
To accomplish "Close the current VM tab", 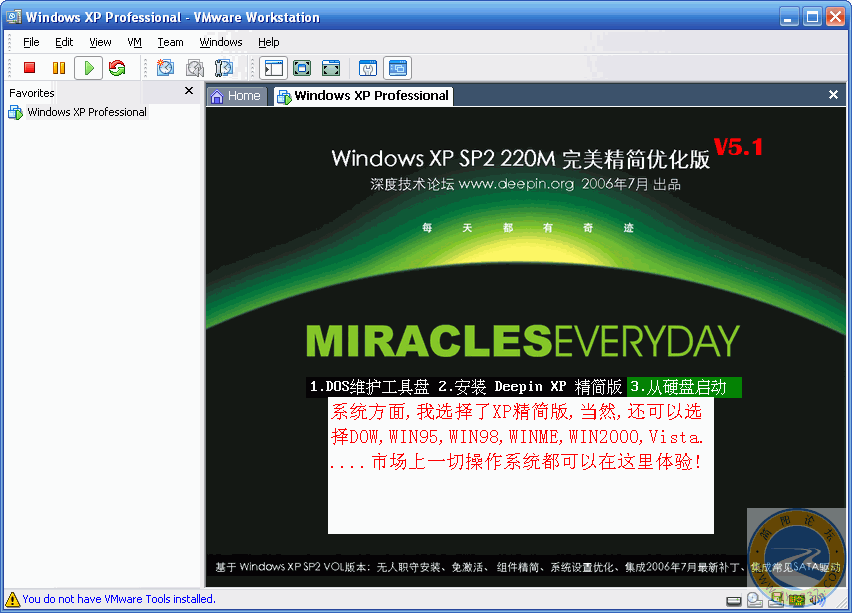I will pos(833,95).
